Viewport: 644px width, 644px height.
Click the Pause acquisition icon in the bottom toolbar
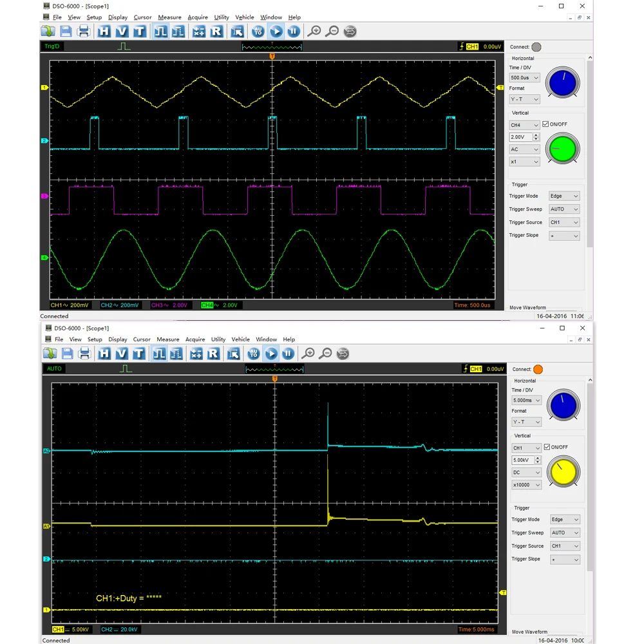click(288, 354)
